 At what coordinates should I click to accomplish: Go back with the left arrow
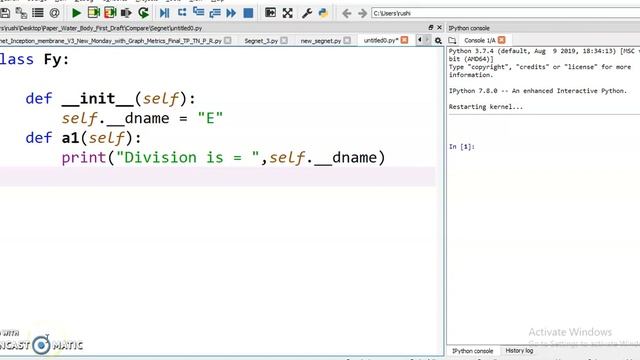(x=347, y=13)
